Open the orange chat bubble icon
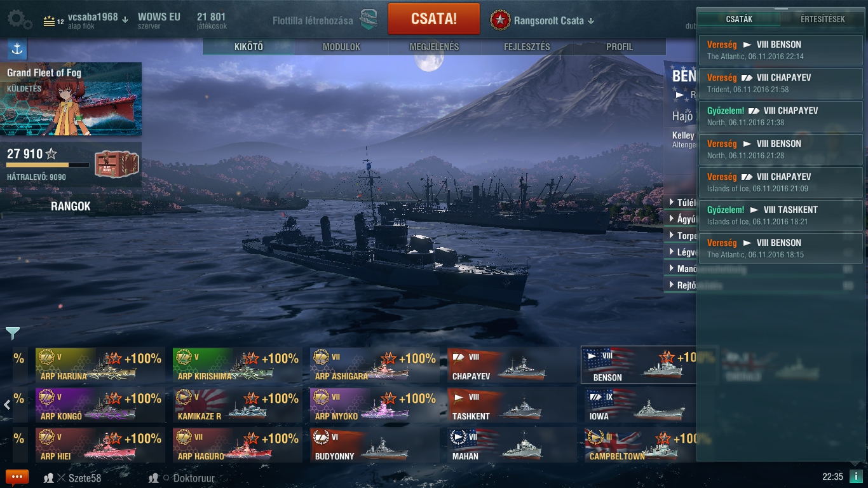 17,477
